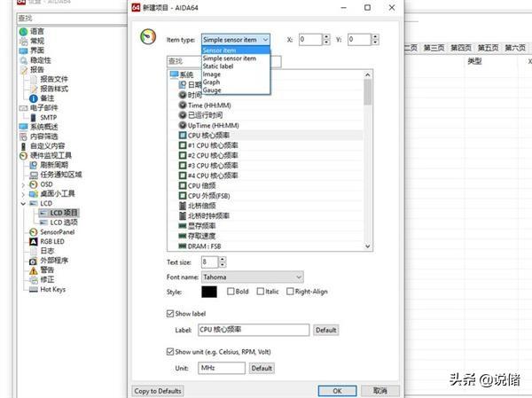Select the north bridge multiplier icon
The height and width of the screenshot is (398, 532).
[x=183, y=206]
